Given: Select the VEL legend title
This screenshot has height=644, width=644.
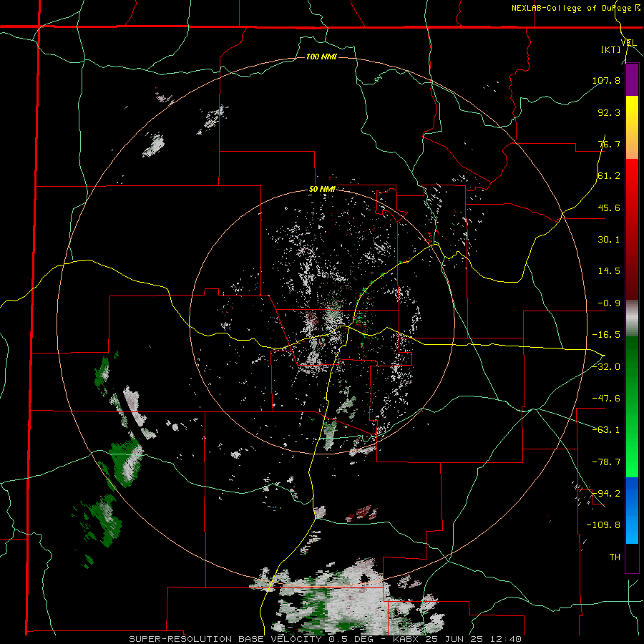Looking at the screenshot, I should pos(629,42).
